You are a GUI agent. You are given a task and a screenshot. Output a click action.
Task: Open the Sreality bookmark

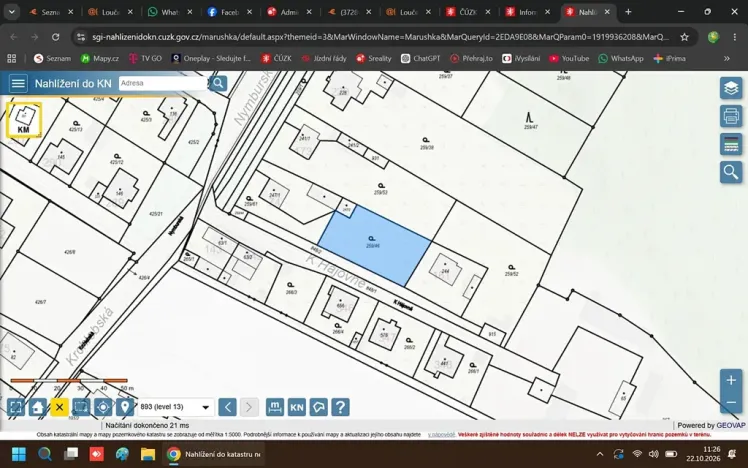tap(374, 58)
